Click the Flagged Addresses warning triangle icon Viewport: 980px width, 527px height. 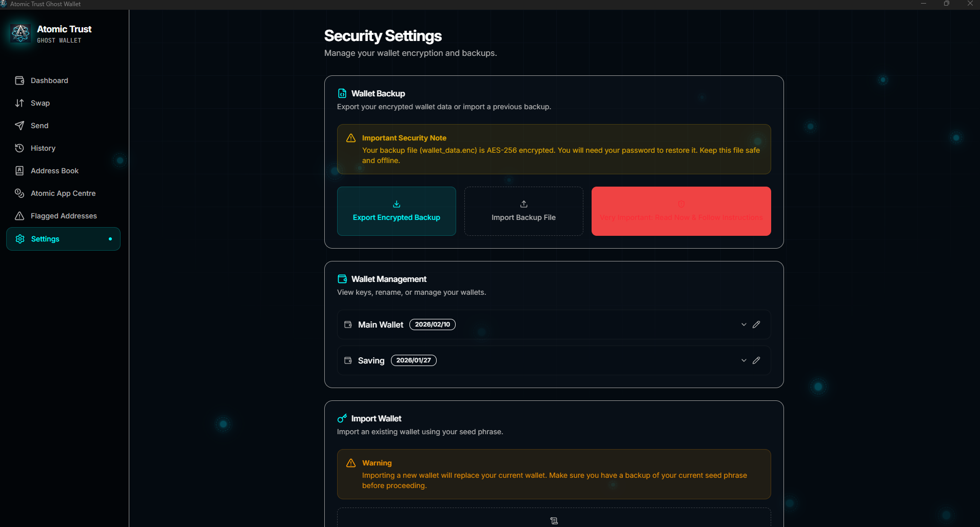pos(19,216)
